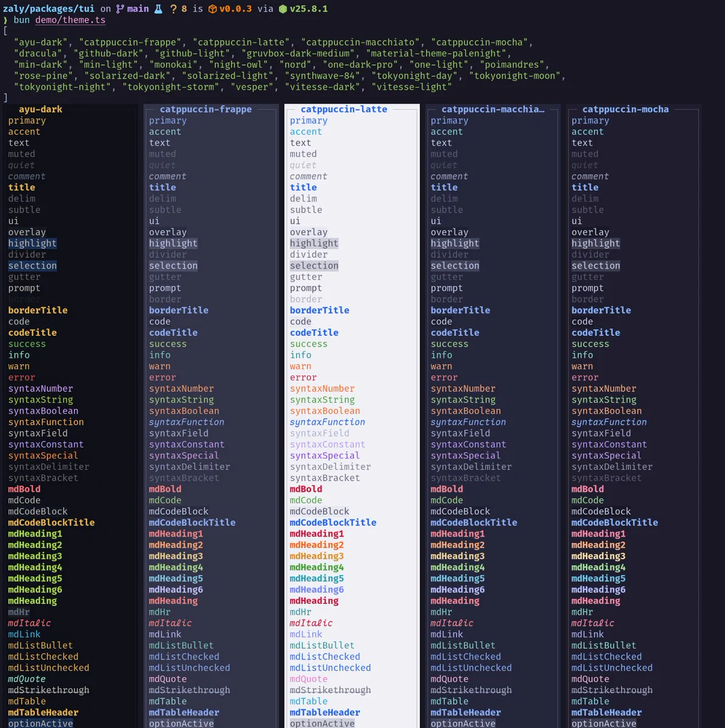Click mdTableHeader in the catppuccin-latte panel
Viewport: 725px width, 728px height.
pos(325,712)
